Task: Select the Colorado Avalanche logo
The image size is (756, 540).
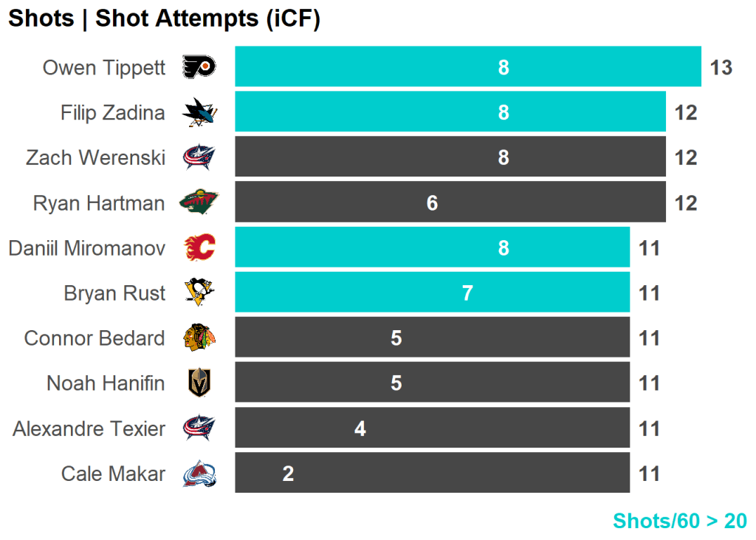Action: click(x=199, y=474)
